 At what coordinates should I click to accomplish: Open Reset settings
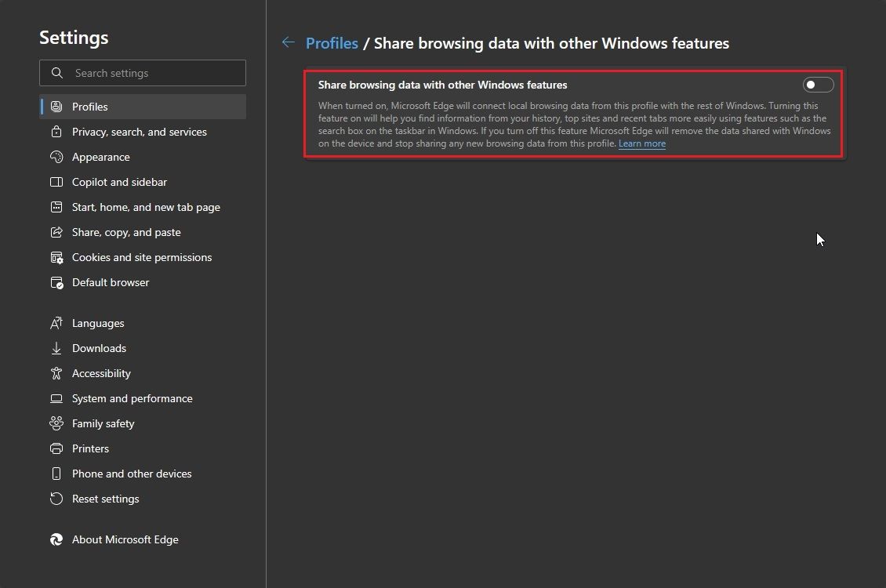104,499
